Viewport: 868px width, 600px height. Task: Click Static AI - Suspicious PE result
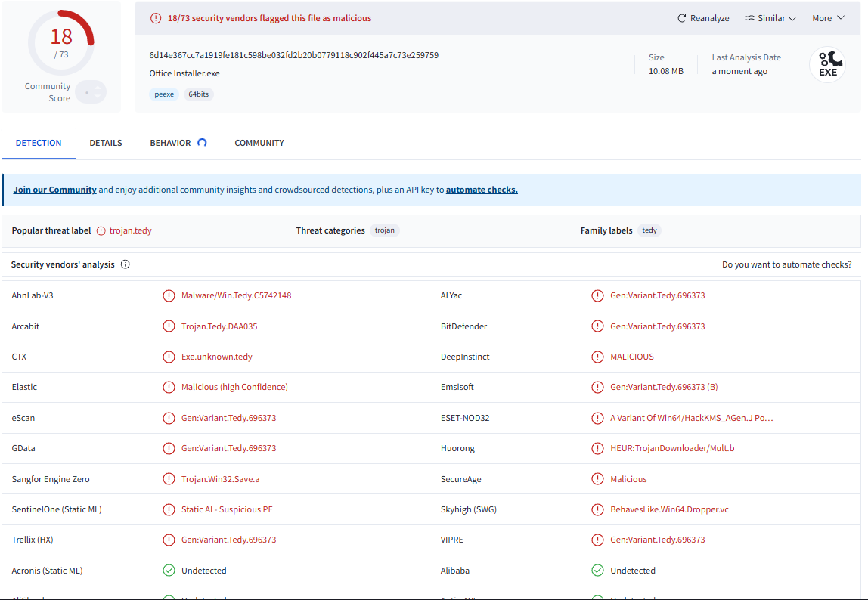[x=227, y=509]
